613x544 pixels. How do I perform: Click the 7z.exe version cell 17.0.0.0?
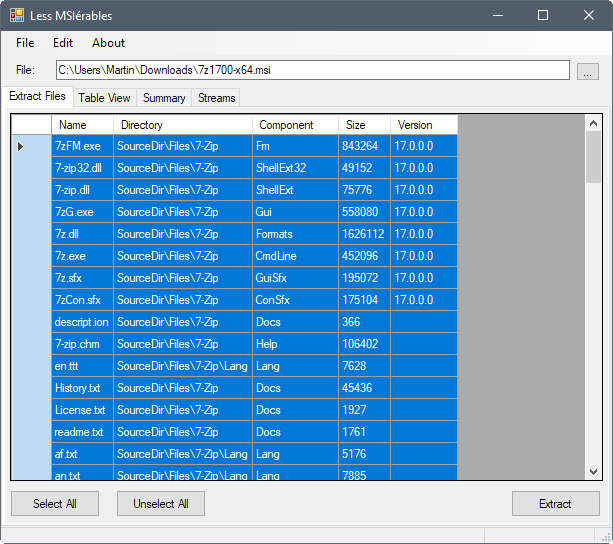[x=424, y=256]
